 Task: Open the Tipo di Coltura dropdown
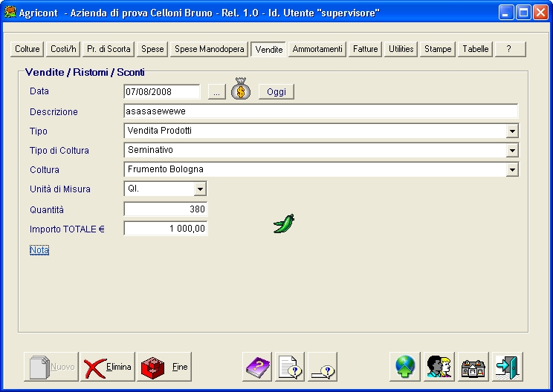point(512,151)
